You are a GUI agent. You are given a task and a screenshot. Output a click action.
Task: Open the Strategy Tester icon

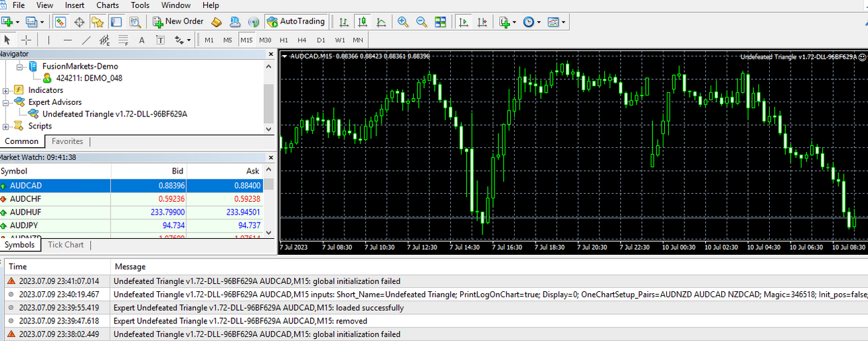pos(135,22)
